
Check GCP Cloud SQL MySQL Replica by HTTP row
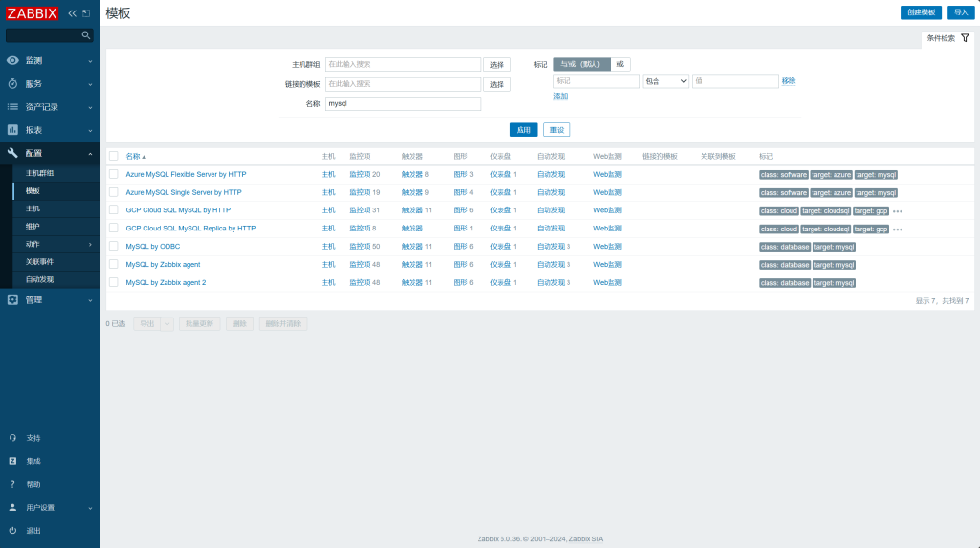click(x=114, y=228)
